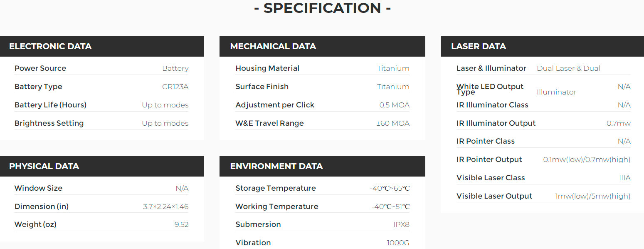Image resolution: width=644 pixels, height=249 pixels.
Task: Click the CR123A battery type value
Action: pyautogui.click(x=175, y=87)
